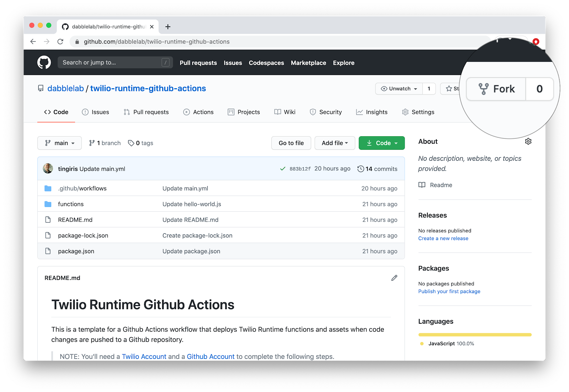Screen dimensions: 569x392
Task: Click the tags icon
Action: click(x=131, y=143)
